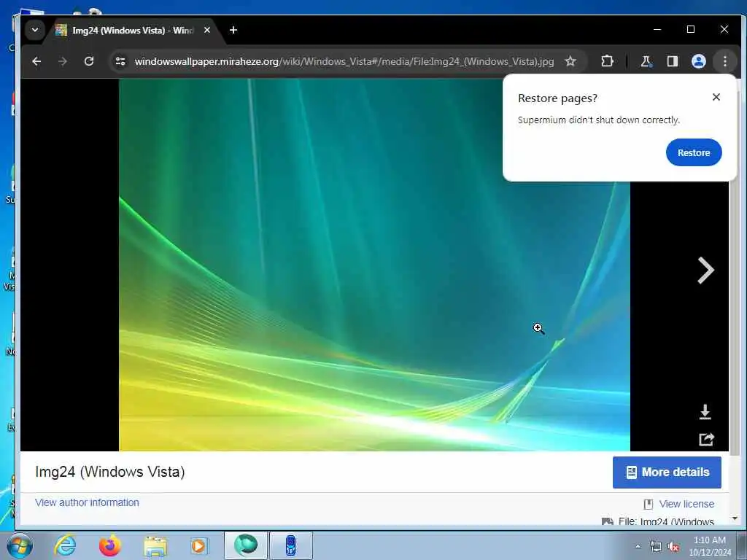The image size is (747, 560).
Task: Maximize the Supermium window
Action: click(691, 29)
